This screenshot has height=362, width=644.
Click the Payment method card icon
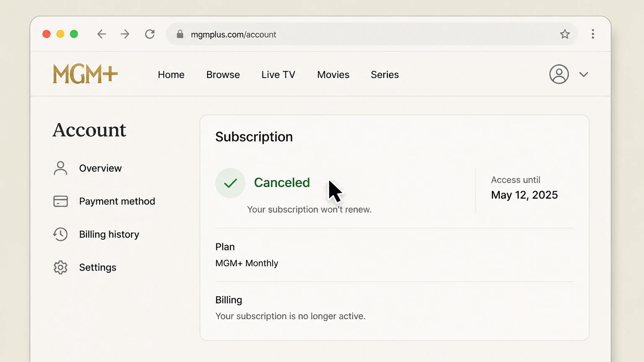60,201
